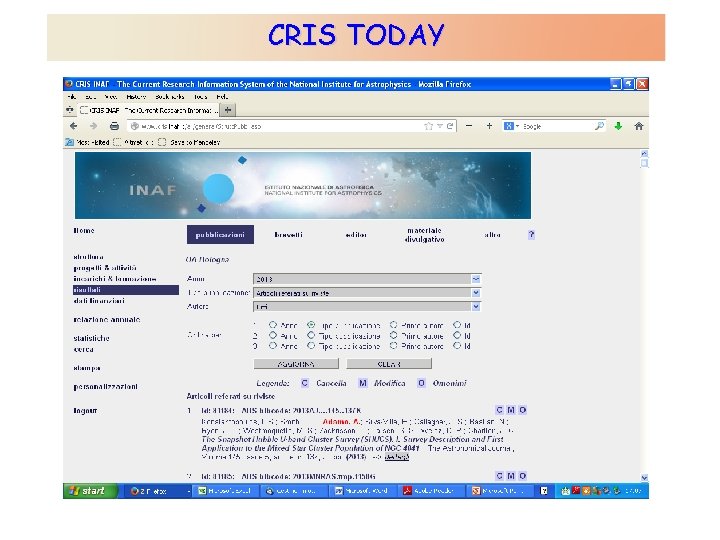
Task: Open progetti & attività sidebar link
Action: click(x=105, y=268)
